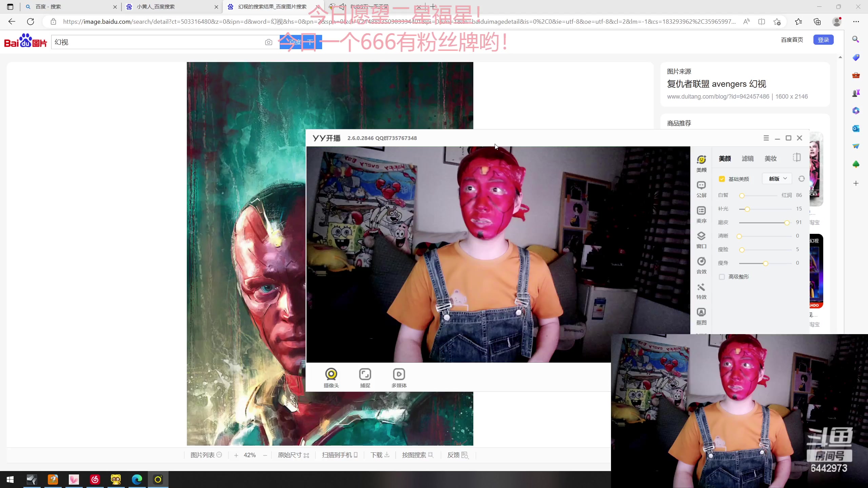This screenshot has width=868, height=488.
Task: Enable 高级整形 checkbox
Action: pos(722,277)
